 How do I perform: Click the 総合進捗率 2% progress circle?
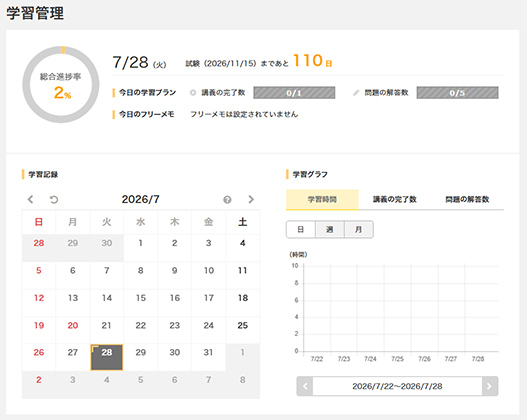pos(61,85)
